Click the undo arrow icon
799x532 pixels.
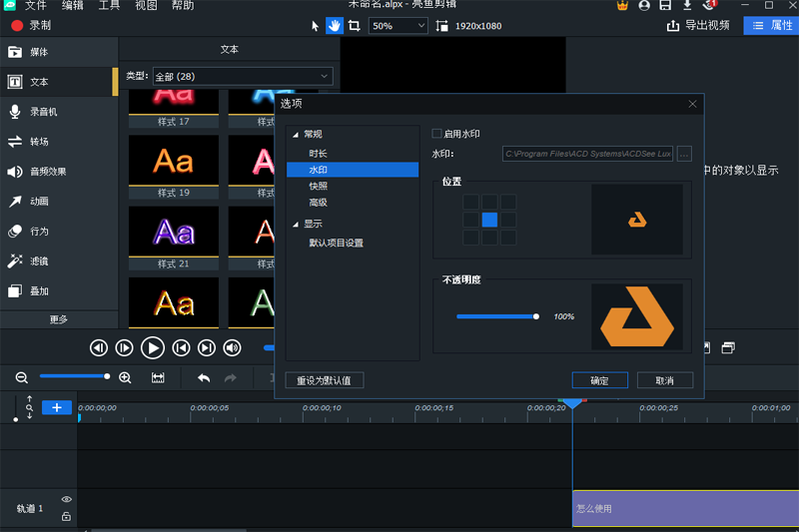coord(204,377)
